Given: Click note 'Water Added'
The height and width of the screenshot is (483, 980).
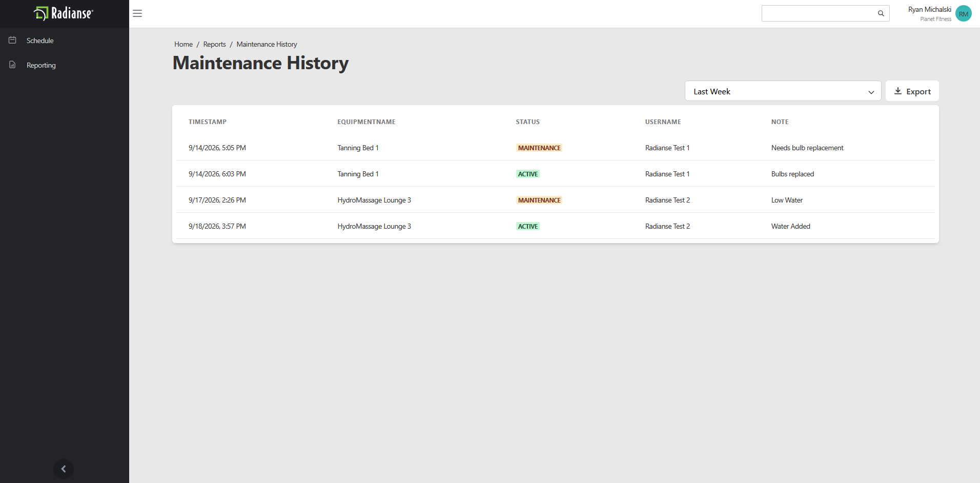Looking at the screenshot, I should (x=790, y=226).
